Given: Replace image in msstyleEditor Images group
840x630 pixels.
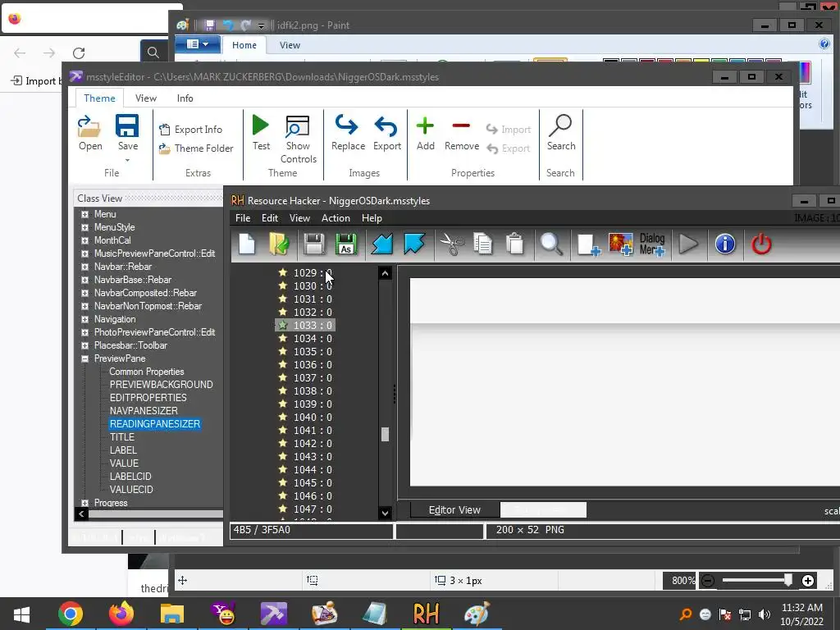Looking at the screenshot, I should point(348,133).
